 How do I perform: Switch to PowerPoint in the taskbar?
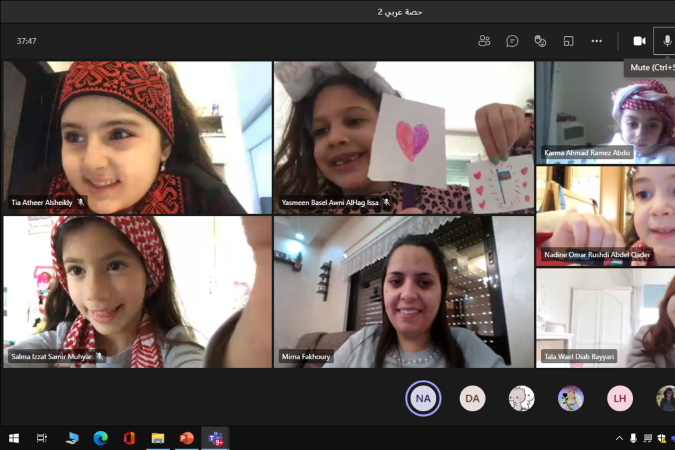186,438
